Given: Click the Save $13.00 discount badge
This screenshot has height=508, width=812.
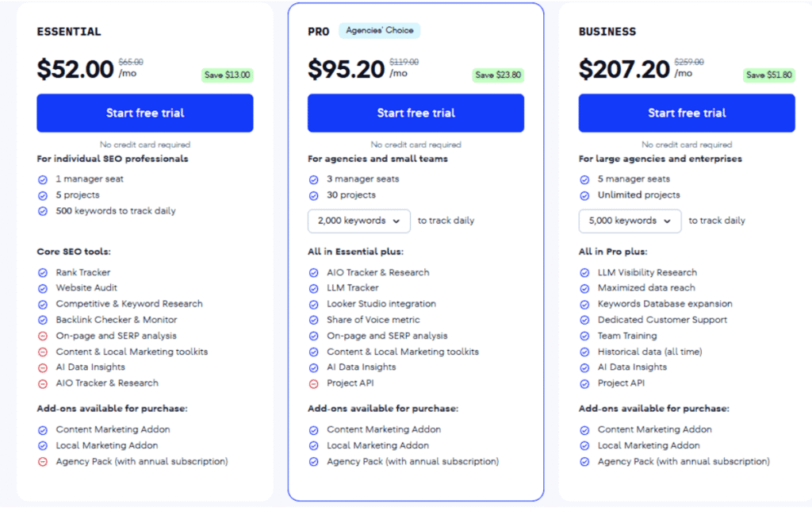Looking at the screenshot, I should pos(227,75).
